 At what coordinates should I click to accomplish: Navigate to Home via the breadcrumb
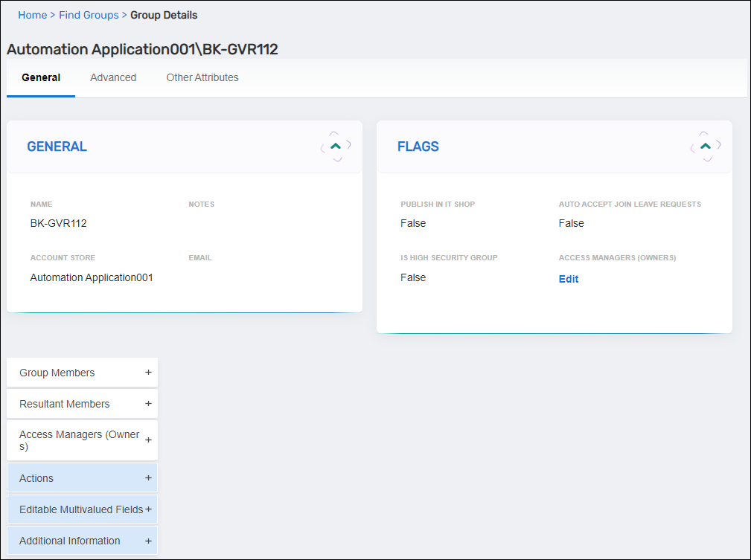pyautogui.click(x=32, y=15)
